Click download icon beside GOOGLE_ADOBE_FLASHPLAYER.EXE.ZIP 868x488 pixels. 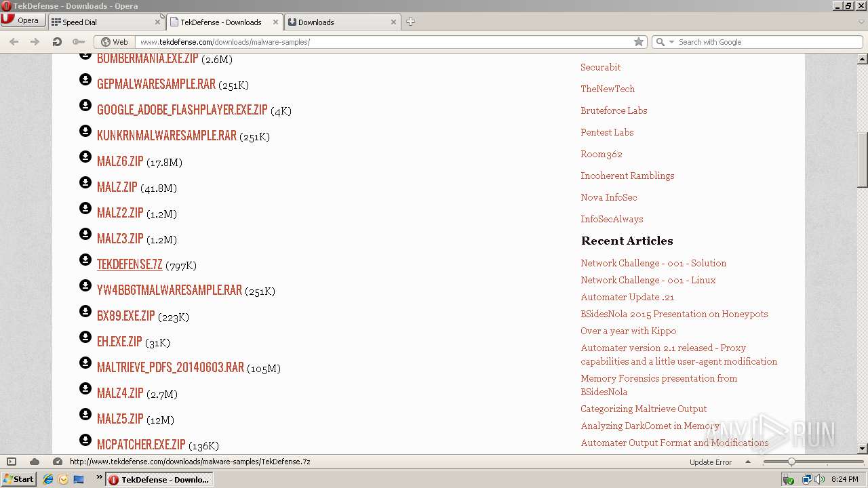pos(85,105)
